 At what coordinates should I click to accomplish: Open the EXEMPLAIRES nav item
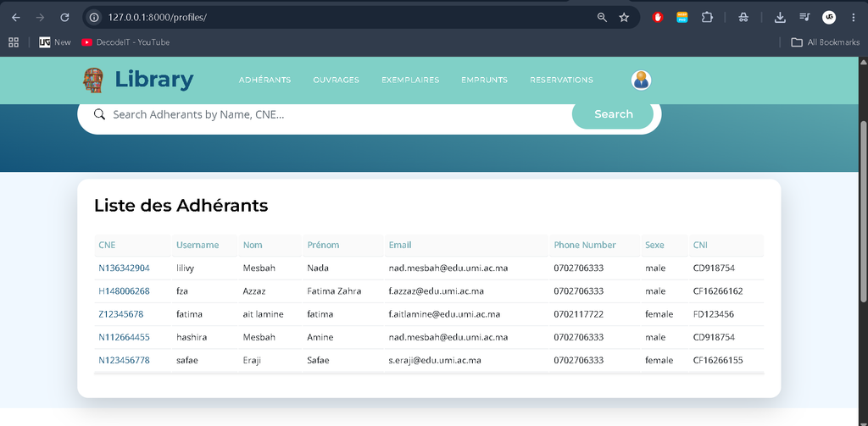(x=410, y=80)
